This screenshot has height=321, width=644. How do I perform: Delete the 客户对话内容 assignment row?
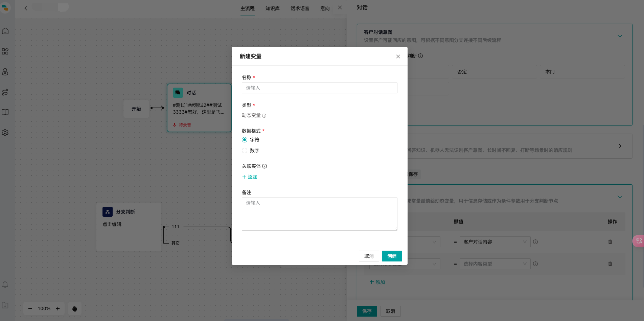pos(610,242)
